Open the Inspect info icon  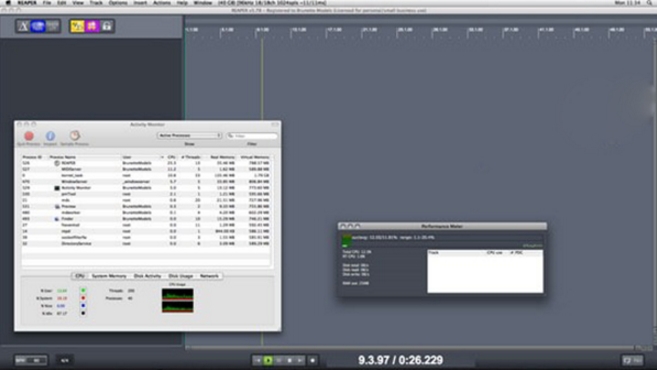pos(50,136)
